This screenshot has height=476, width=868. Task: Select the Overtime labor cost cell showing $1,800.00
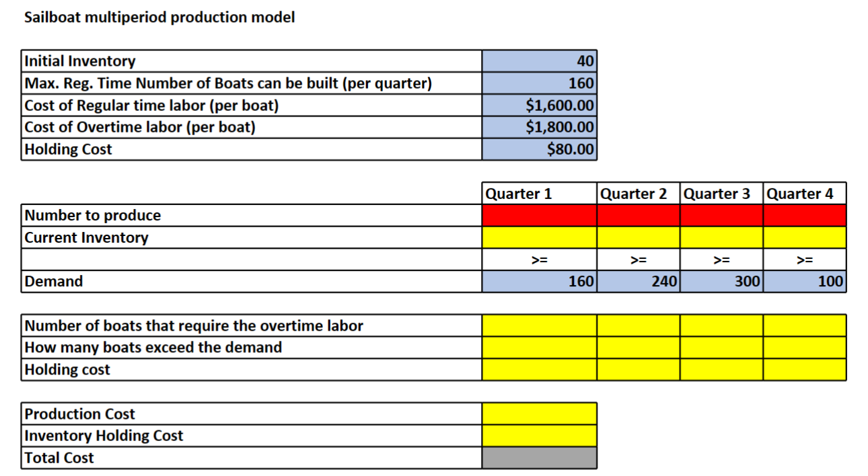[538, 126]
